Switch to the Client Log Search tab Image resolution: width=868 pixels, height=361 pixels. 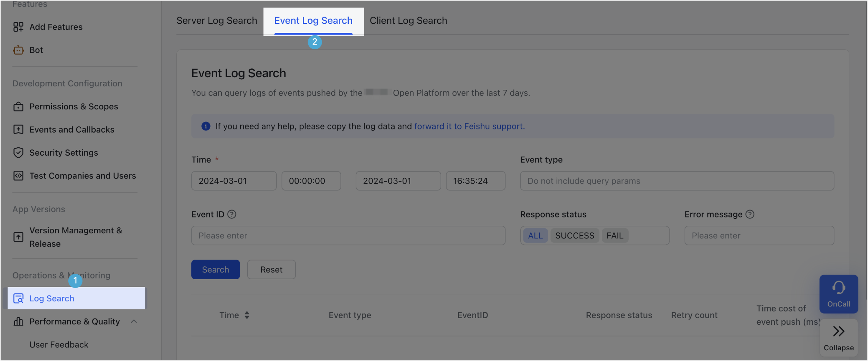coord(408,20)
